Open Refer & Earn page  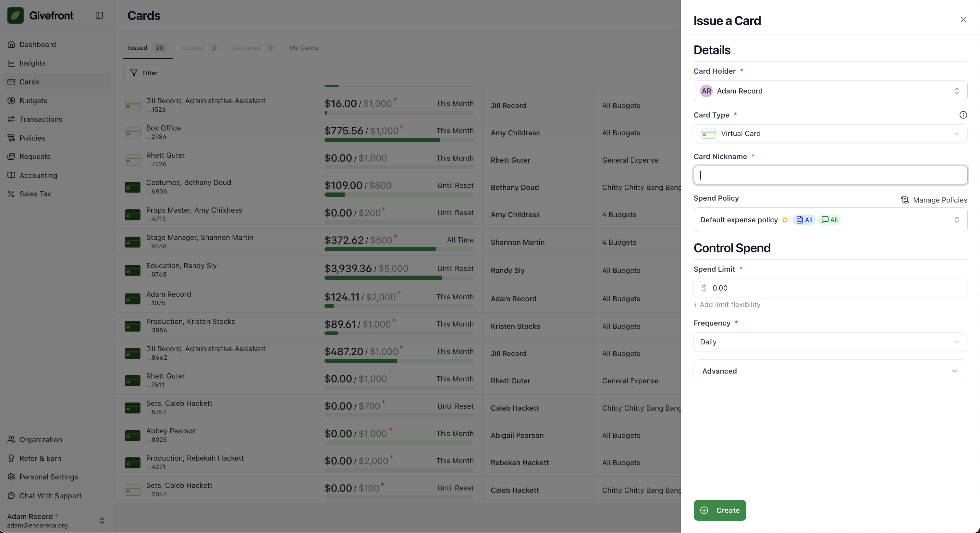coord(40,458)
